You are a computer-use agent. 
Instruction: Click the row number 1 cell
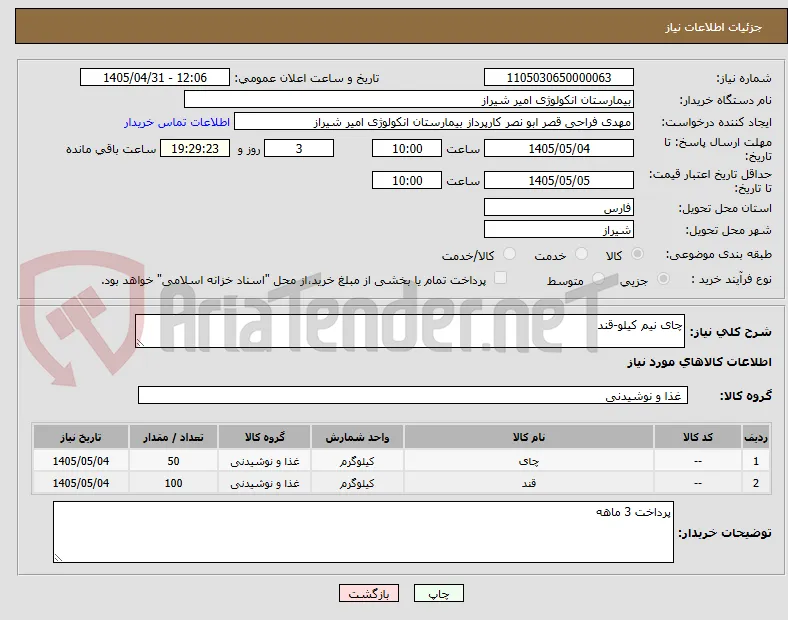[756, 461]
